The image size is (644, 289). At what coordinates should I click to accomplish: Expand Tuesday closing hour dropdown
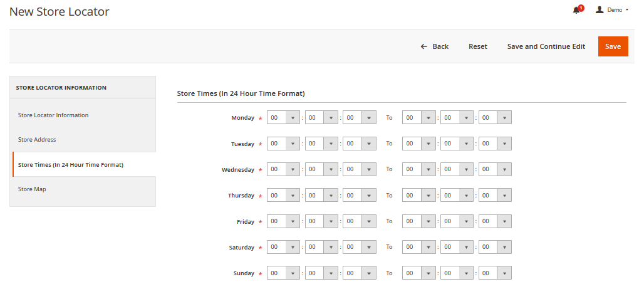coord(418,144)
